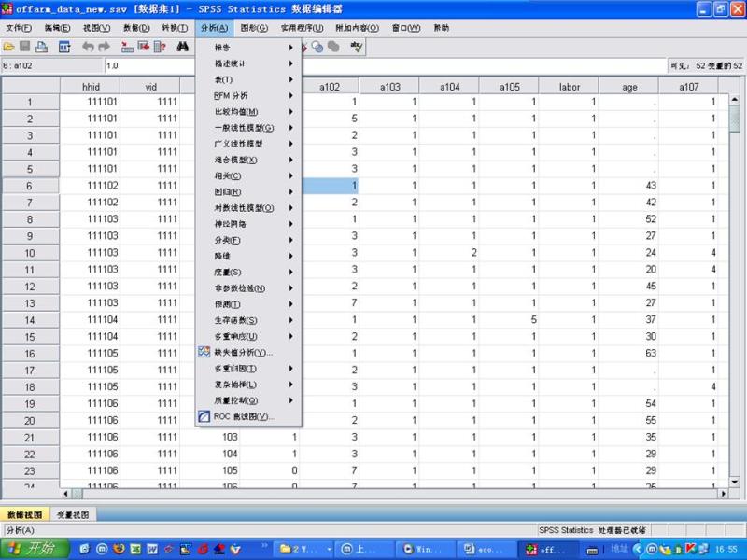Expand the 分类(F) submenu arrow
747x560 pixels.
(x=290, y=240)
